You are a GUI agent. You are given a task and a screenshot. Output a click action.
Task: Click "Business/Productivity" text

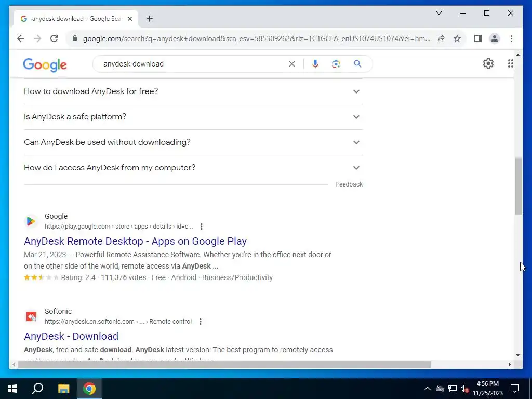237,277
